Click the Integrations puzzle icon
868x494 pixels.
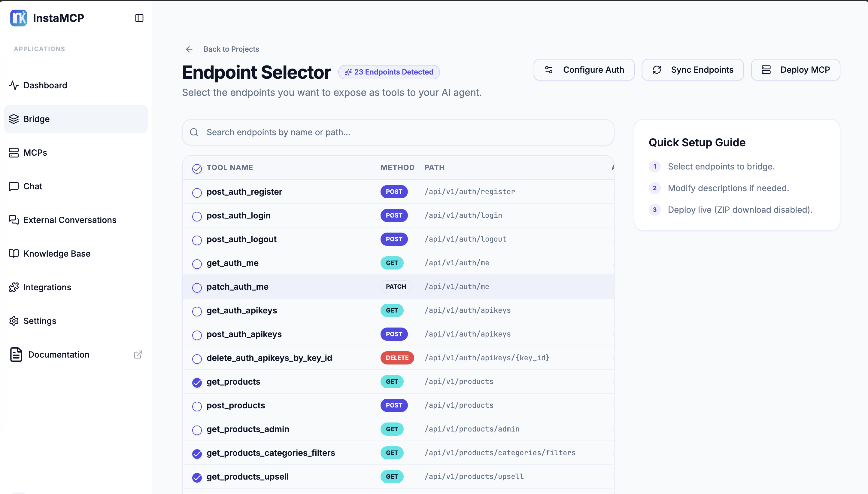(14, 287)
